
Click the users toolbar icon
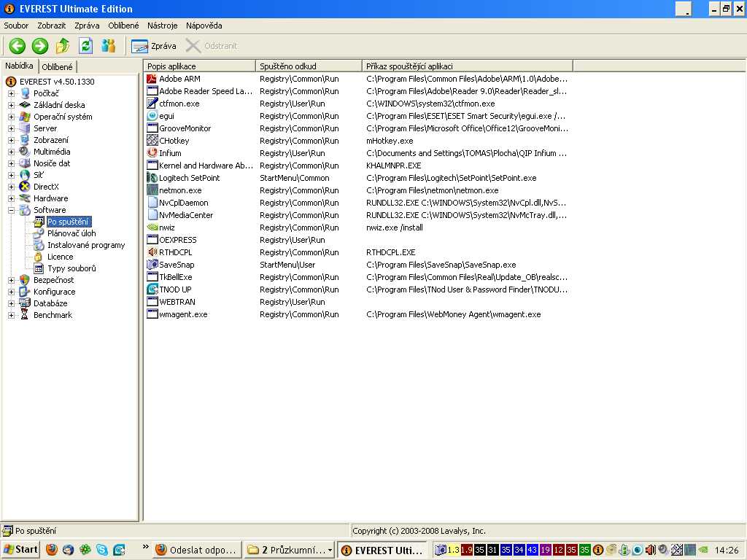tap(109, 46)
